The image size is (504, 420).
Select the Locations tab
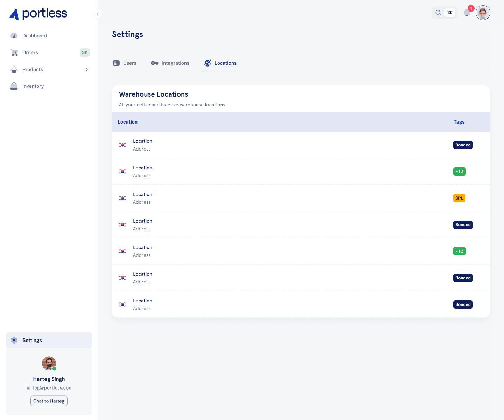[x=220, y=63]
